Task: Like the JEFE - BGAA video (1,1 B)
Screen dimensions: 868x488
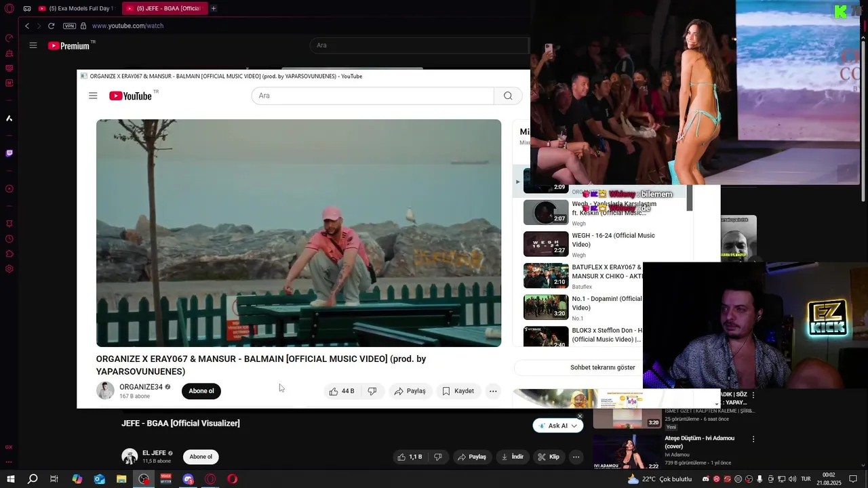Action: point(410,457)
